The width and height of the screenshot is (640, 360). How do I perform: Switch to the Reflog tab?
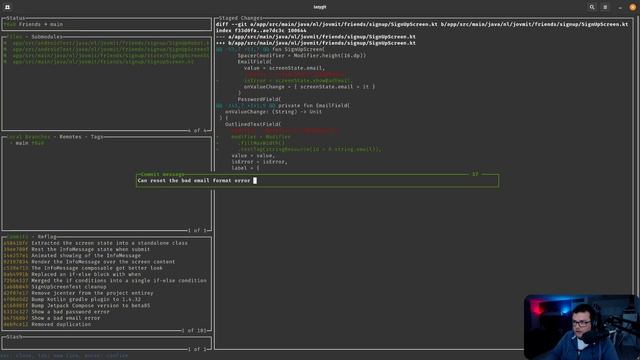tap(47, 237)
